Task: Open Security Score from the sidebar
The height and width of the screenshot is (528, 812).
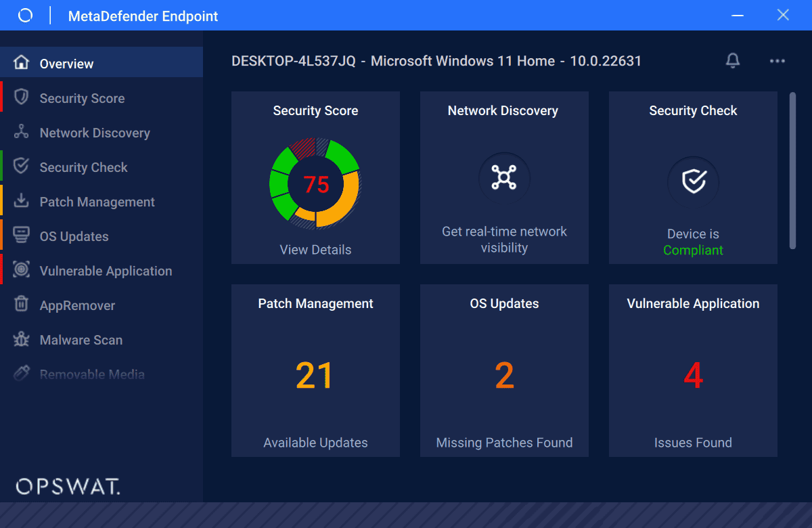Action: click(x=101, y=97)
